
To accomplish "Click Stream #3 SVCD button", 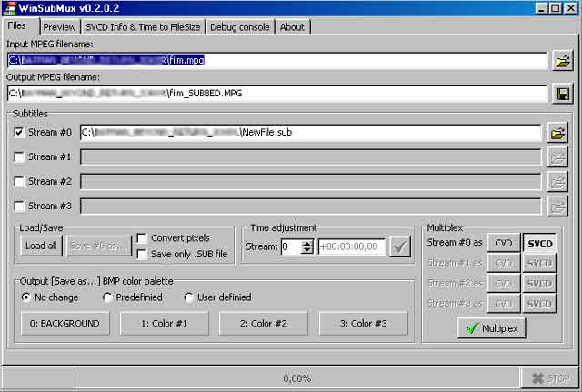I will click(539, 304).
